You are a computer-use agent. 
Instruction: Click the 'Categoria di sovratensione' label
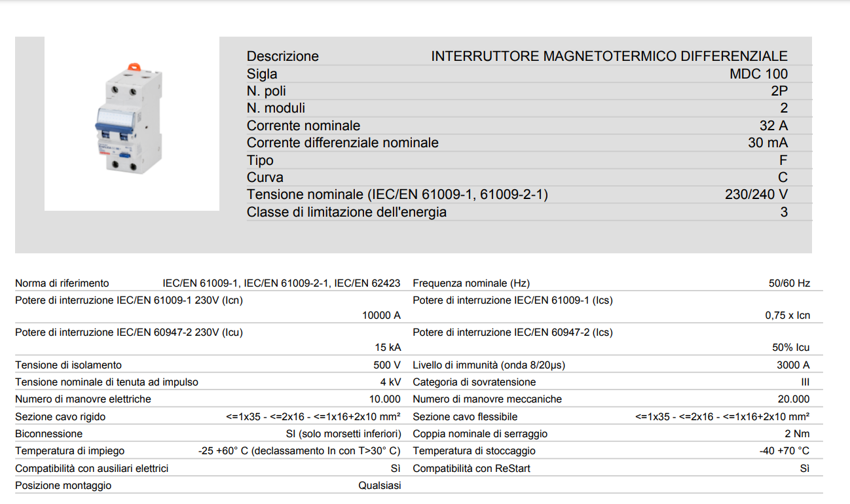(474, 382)
